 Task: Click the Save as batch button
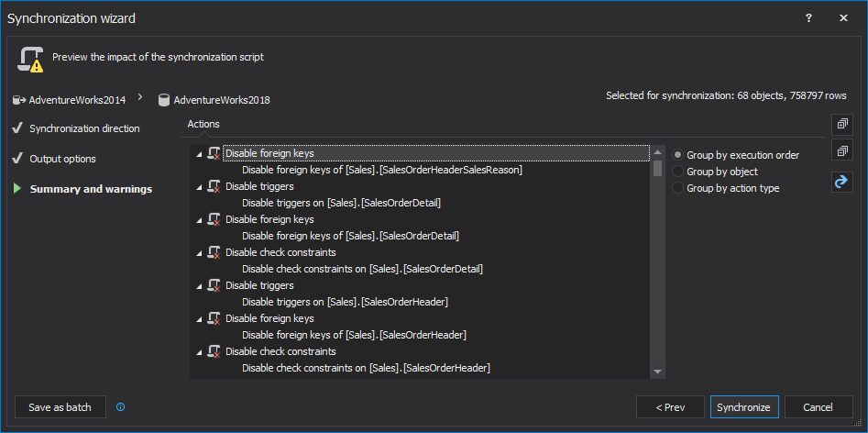60,407
